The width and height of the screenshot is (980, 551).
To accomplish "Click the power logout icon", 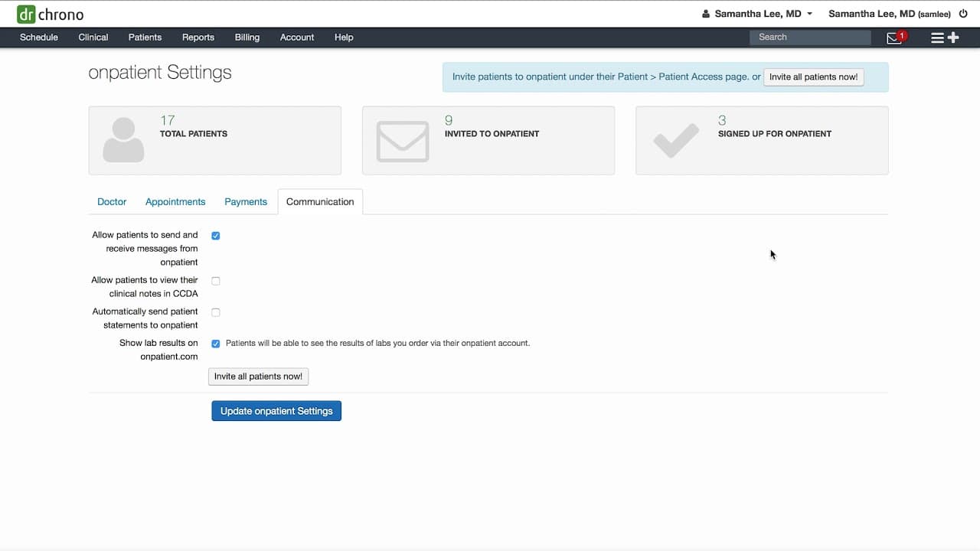I will [x=963, y=14].
